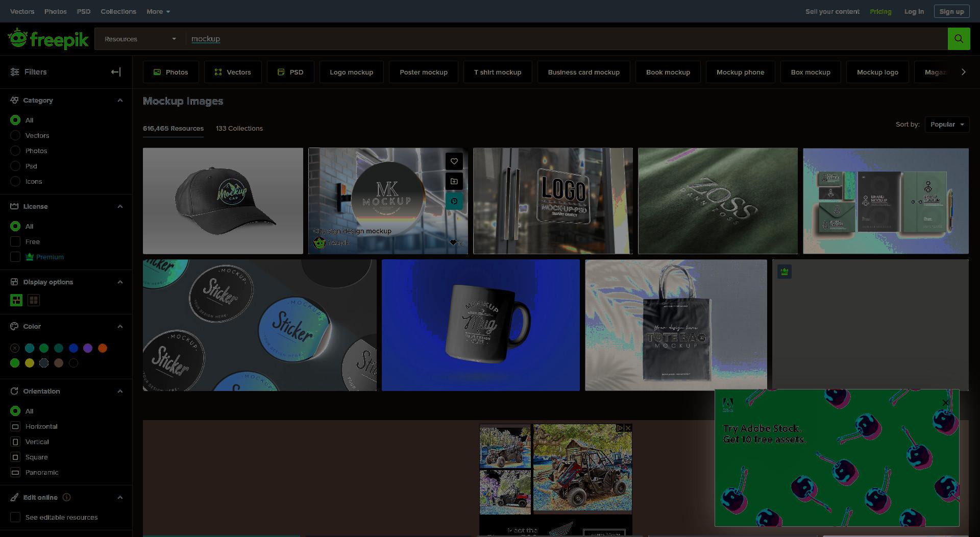Open Collections in the top navigation

[118, 11]
